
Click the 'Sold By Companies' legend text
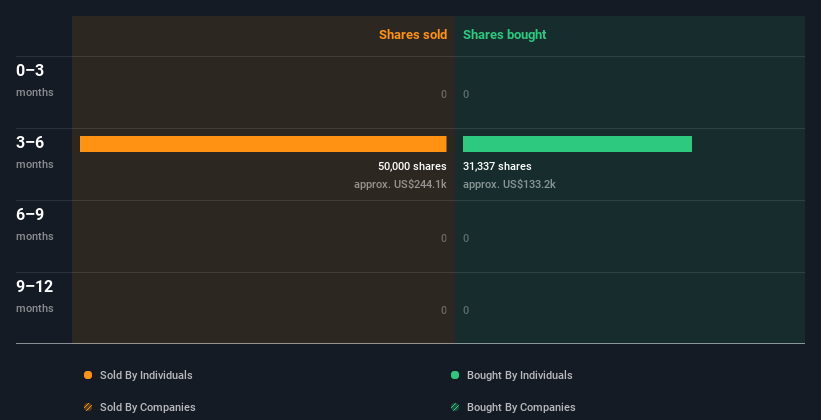coord(148,407)
